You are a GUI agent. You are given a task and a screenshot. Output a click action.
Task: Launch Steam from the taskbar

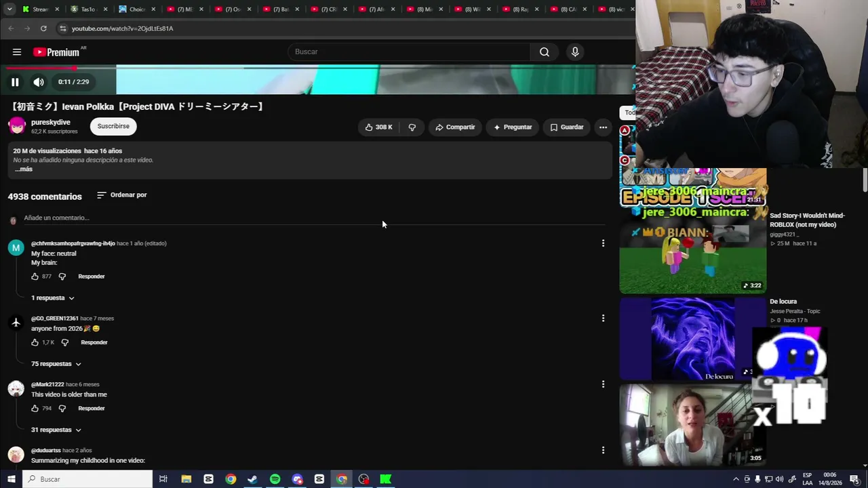pos(252,479)
